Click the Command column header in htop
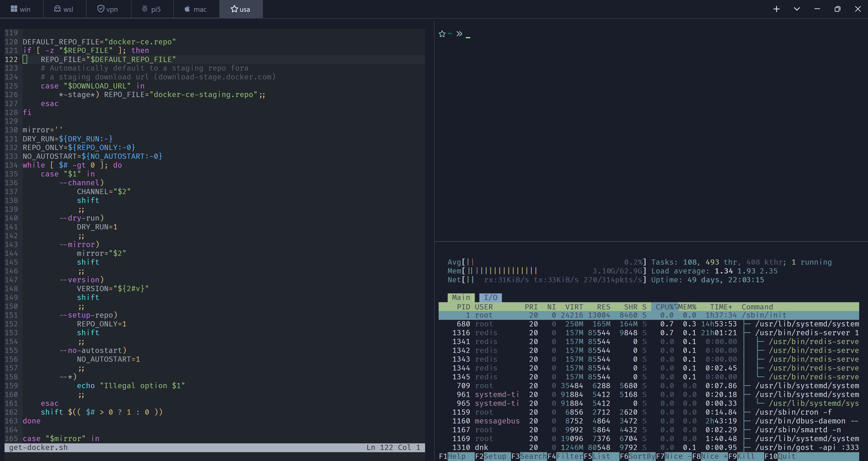Viewport: 868px width, 461px height. pos(757,307)
